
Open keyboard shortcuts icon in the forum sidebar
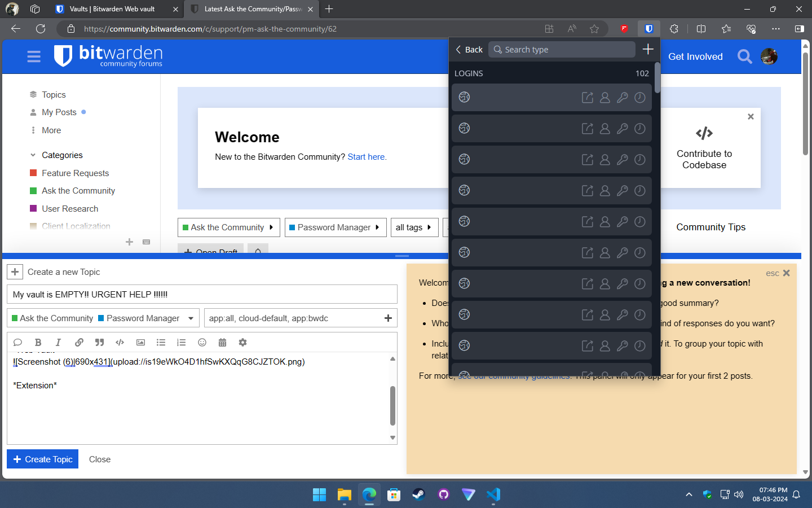pos(146,242)
